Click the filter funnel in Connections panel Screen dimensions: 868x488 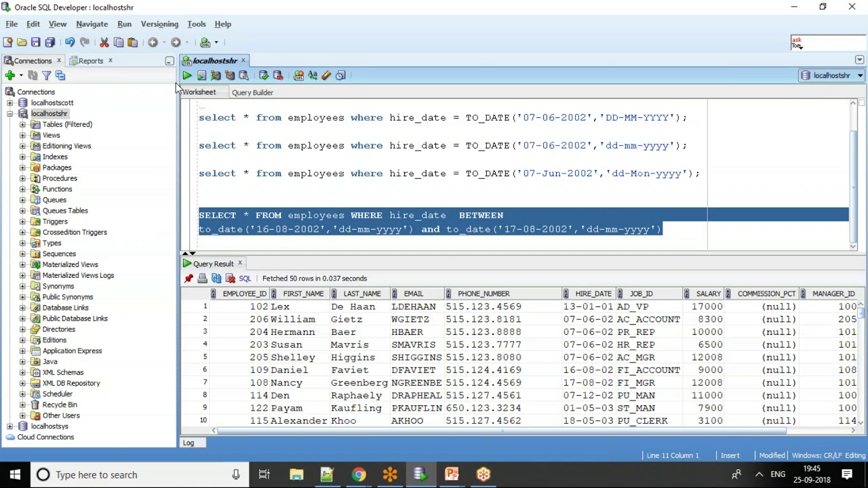click(46, 76)
